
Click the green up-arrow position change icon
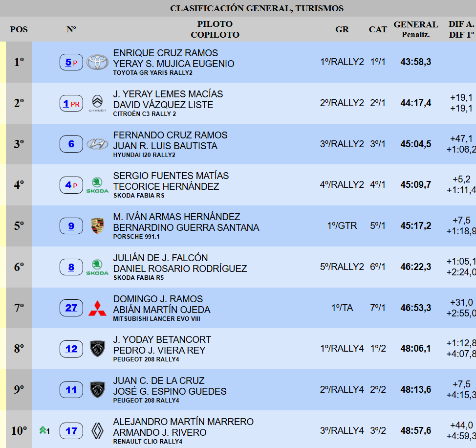click(43, 430)
